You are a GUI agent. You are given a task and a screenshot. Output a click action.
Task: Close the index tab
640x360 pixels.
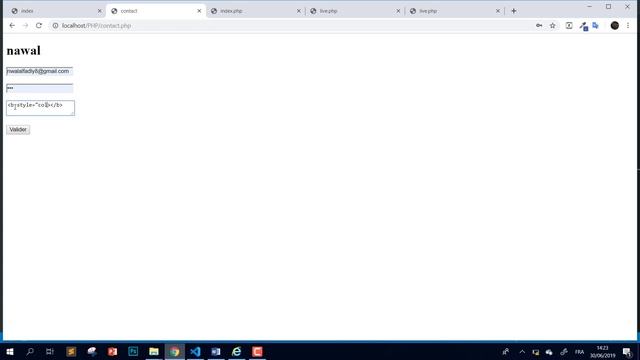click(100, 11)
